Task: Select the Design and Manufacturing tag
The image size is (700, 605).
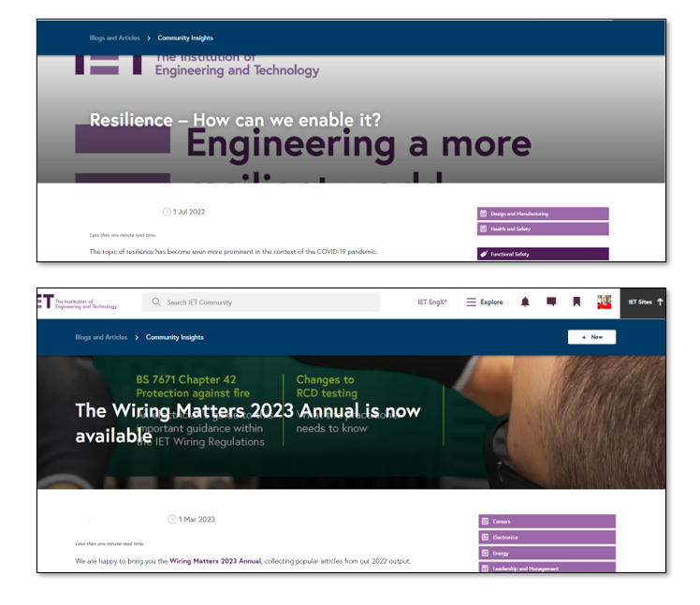Action: (x=543, y=214)
